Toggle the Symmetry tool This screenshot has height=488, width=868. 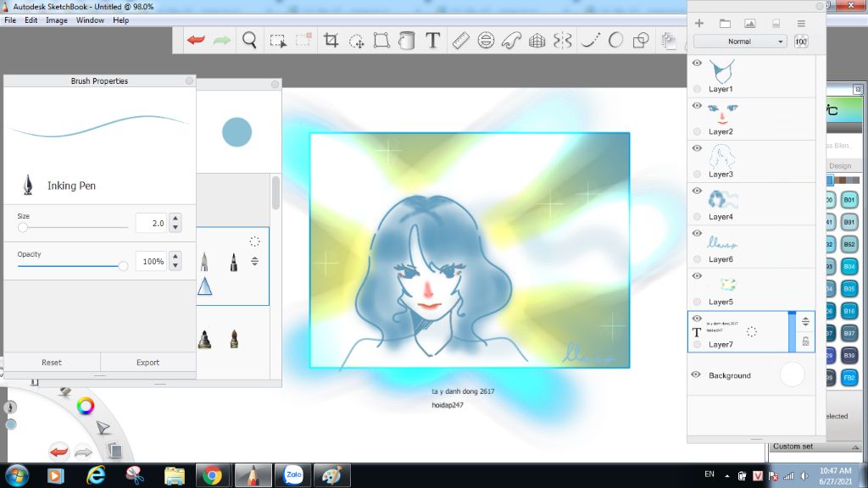pos(563,41)
